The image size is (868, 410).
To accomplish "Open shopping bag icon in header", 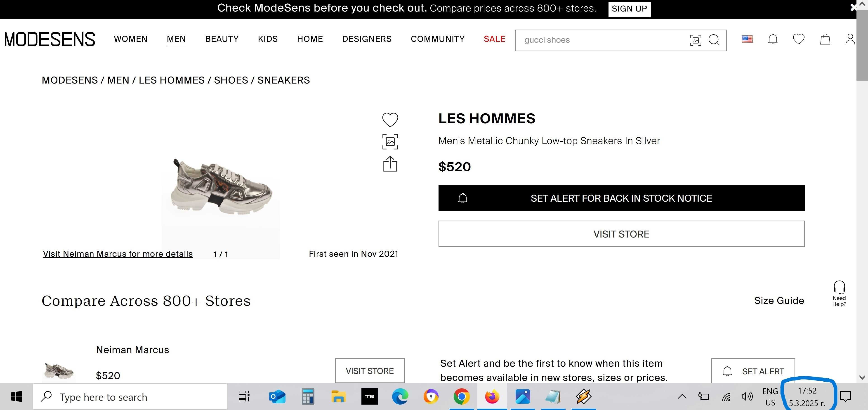I will coord(825,39).
